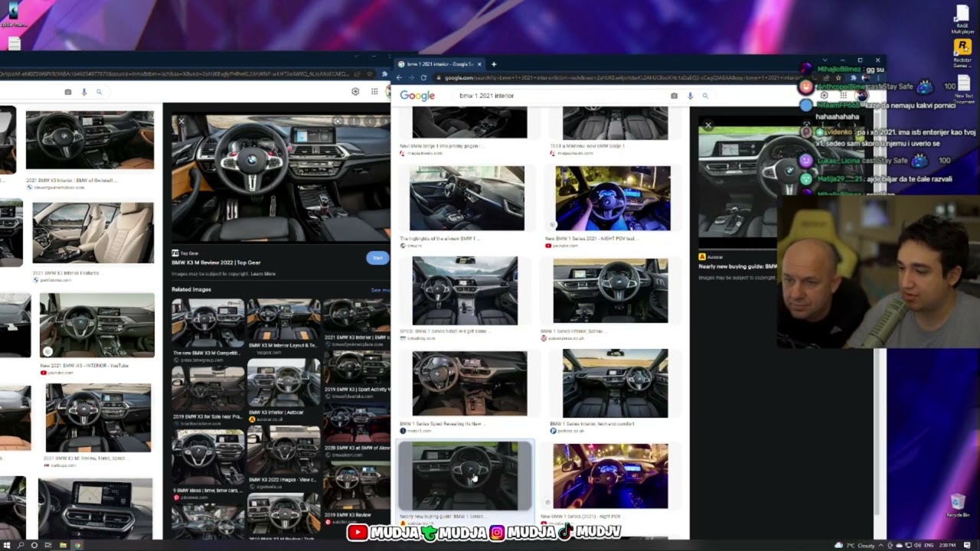980x551 pixels.
Task: Open 'Nearly new buying guide: BMW 1 Series' thumbnail
Action: click(465, 476)
